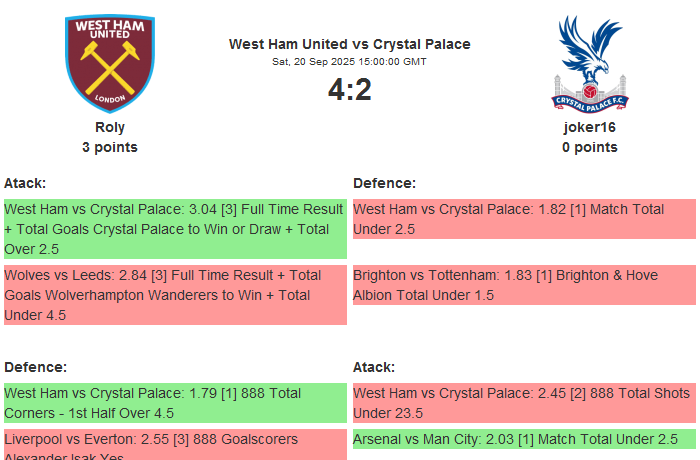Viewport: 700px width, 460px height.
Task: Click the 4:2 final score
Action: (349, 90)
